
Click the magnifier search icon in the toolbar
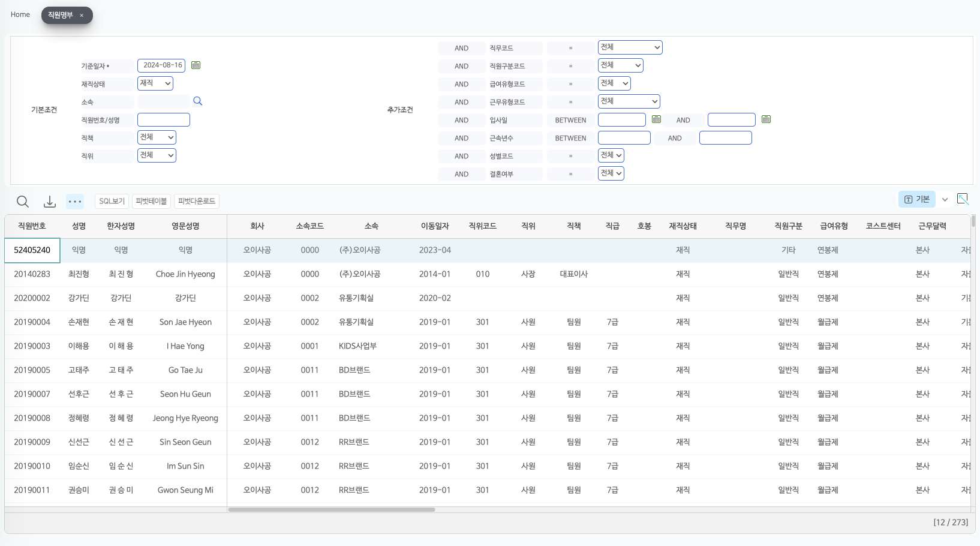[23, 202]
